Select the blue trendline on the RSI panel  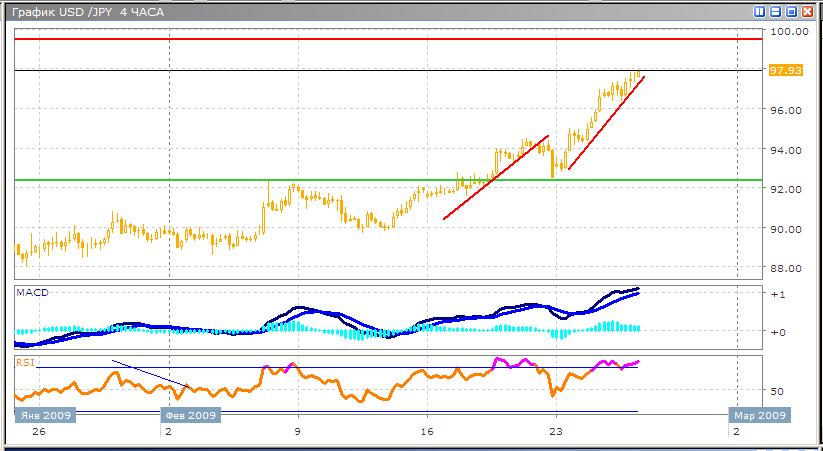150,373
